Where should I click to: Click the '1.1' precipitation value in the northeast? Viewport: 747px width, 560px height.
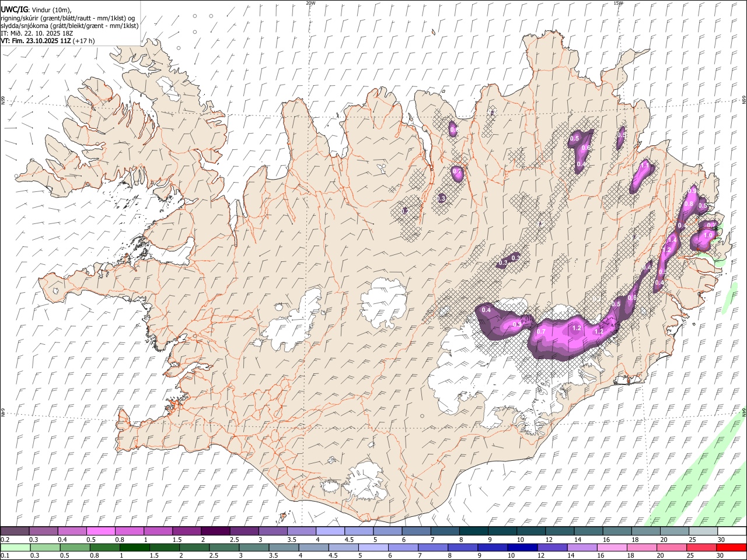pyautogui.click(x=644, y=166)
